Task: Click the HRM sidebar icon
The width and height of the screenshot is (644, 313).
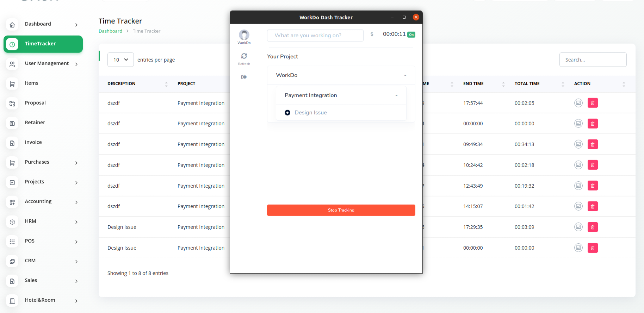Action: [12, 222]
